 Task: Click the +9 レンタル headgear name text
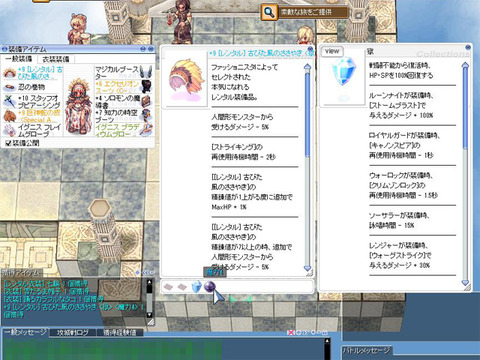click(x=40, y=73)
